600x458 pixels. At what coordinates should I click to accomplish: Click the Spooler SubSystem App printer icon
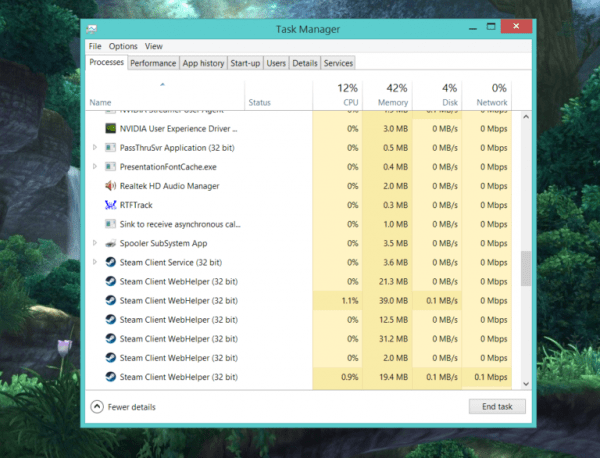pyautogui.click(x=110, y=243)
